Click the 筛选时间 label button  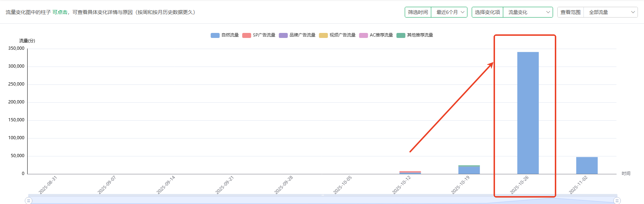pyautogui.click(x=418, y=12)
